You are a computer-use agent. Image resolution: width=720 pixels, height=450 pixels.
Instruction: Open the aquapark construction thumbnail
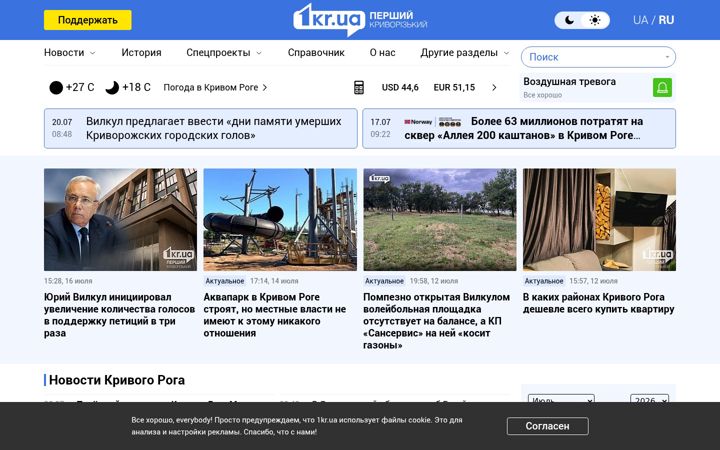(280, 219)
